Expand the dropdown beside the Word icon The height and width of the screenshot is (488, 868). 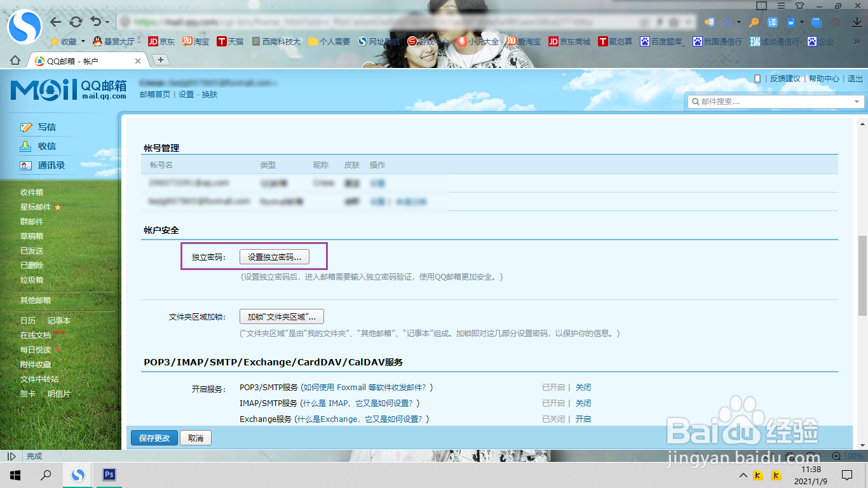(x=803, y=22)
